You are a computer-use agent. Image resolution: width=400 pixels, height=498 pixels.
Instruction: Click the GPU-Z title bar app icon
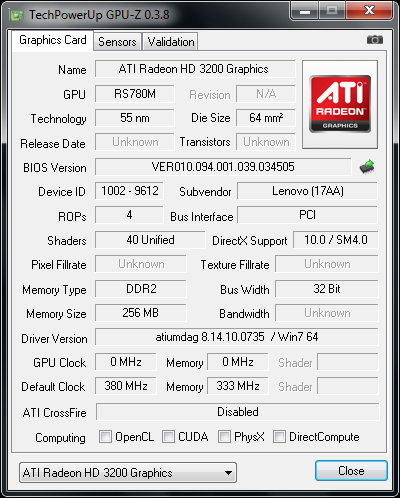tap(17, 15)
